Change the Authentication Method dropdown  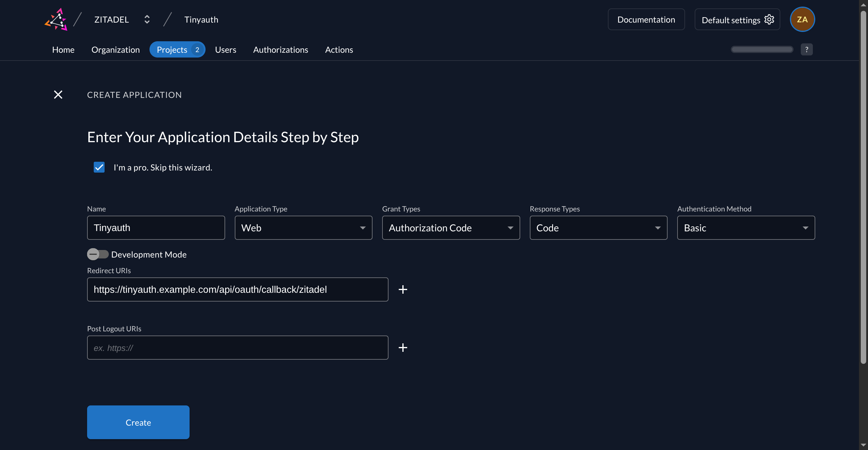pyautogui.click(x=746, y=228)
